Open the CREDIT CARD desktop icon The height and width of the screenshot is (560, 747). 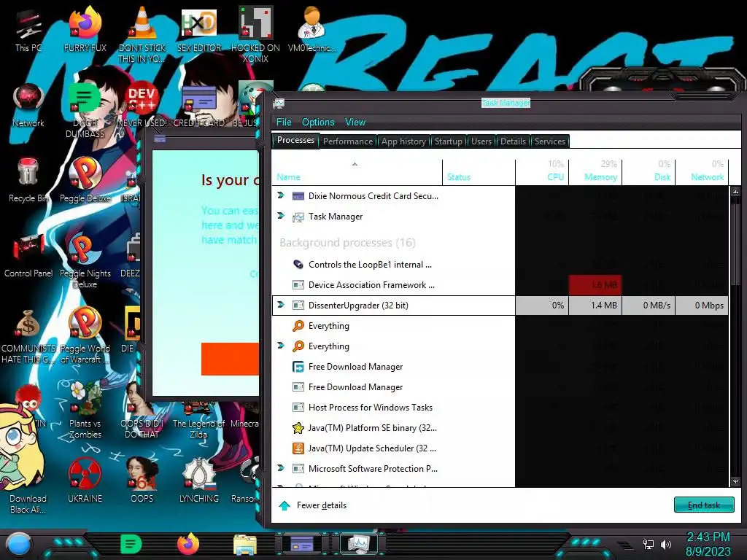[x=199, y=106]
